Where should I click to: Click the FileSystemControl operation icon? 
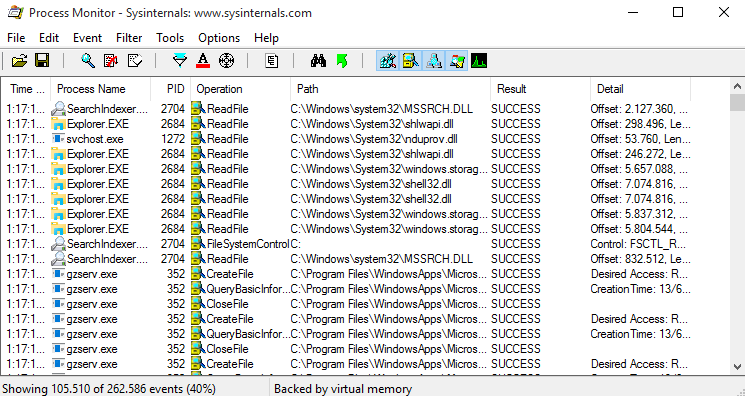pyautogui.click(x=198, y=244)
